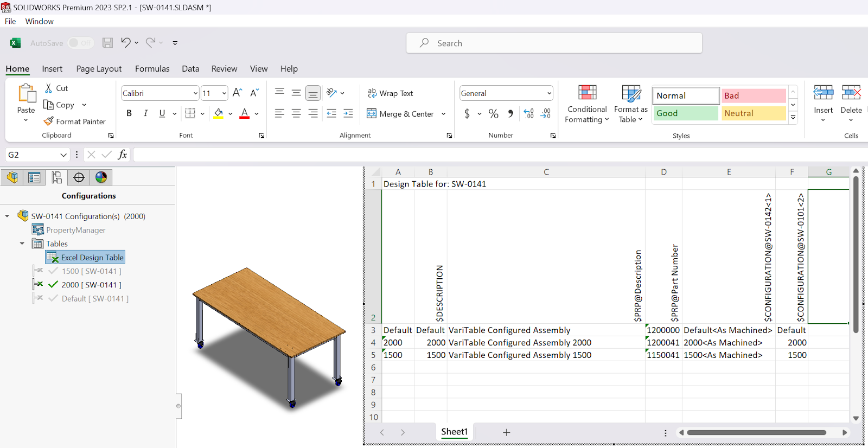
Task: Apply the Good cell style swatch
Action: (x=685, y=113)
